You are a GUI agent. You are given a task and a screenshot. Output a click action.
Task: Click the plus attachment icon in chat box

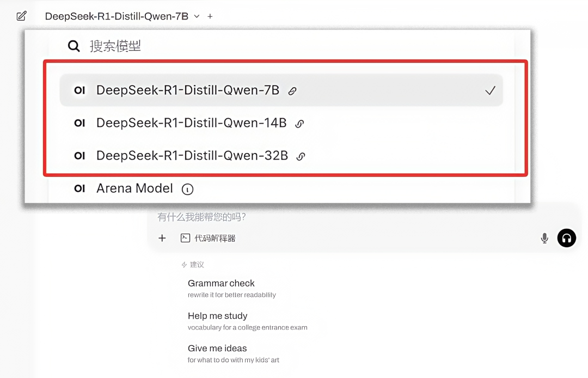[162, 238]
